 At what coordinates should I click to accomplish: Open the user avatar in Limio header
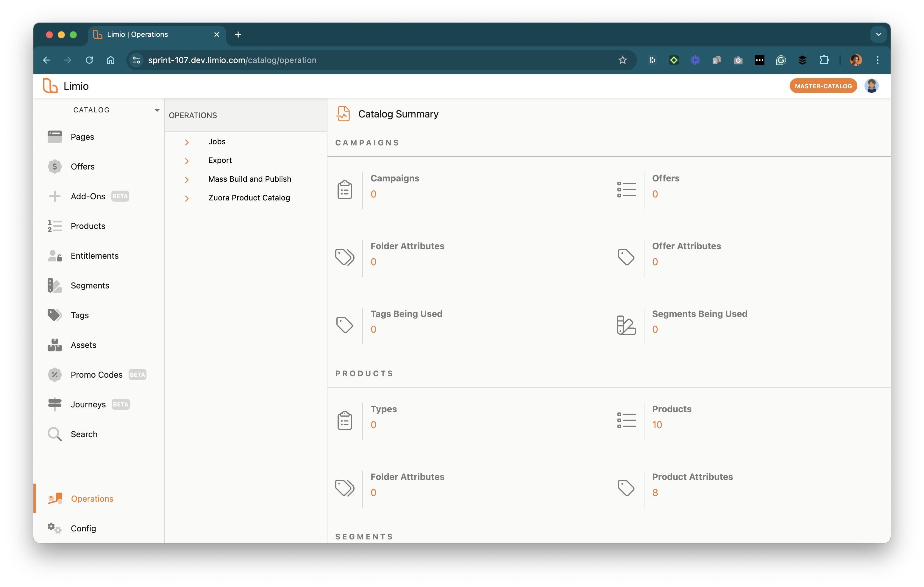tap(871, 86)
